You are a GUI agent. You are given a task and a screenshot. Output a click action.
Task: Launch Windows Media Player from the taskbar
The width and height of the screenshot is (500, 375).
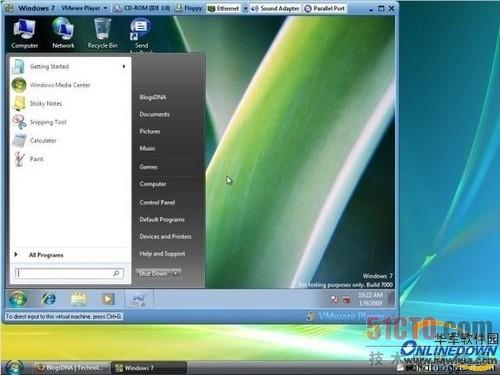108,298
